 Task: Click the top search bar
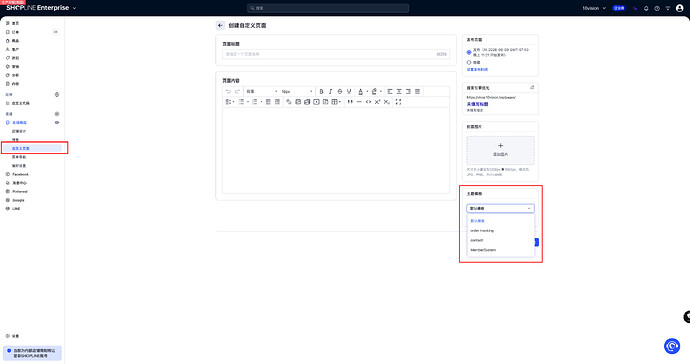tap(328, 8)
